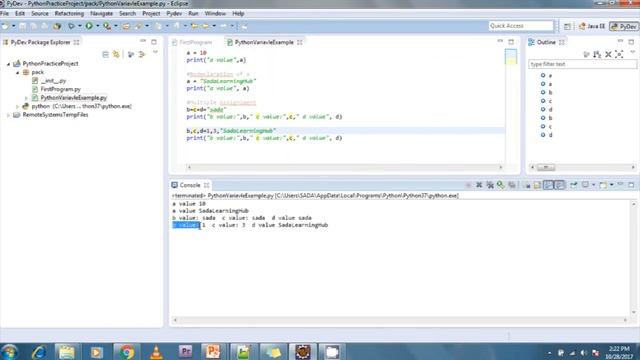Click the editor horizontal scrollbar
This screenshot has height=360, width=640.
coord(345,167)
